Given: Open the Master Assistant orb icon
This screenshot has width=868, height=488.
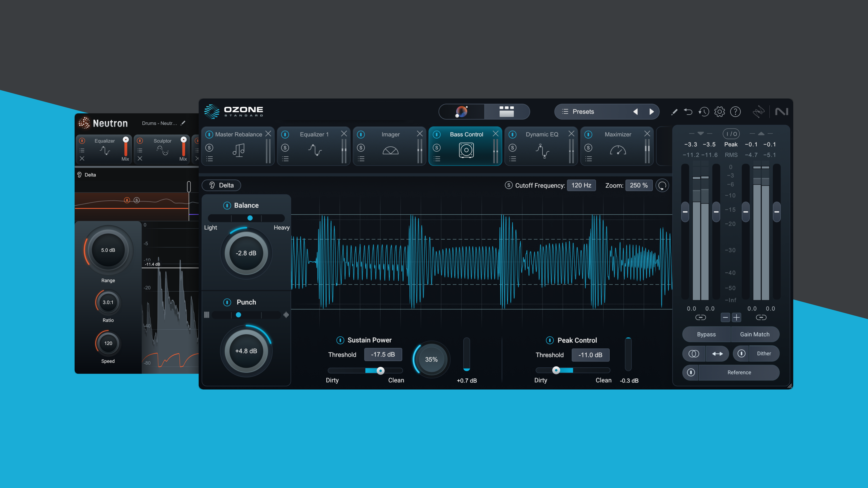Looking at the screenshot, I should tap(461, 111).
